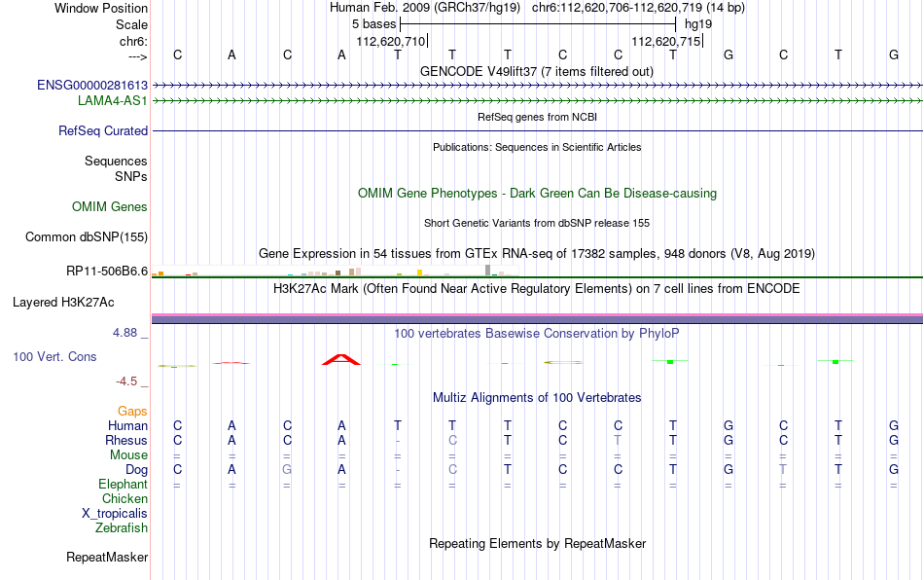Click the Zebrafish species label
The width and height of the screenshot is (924, 580).
122,527
